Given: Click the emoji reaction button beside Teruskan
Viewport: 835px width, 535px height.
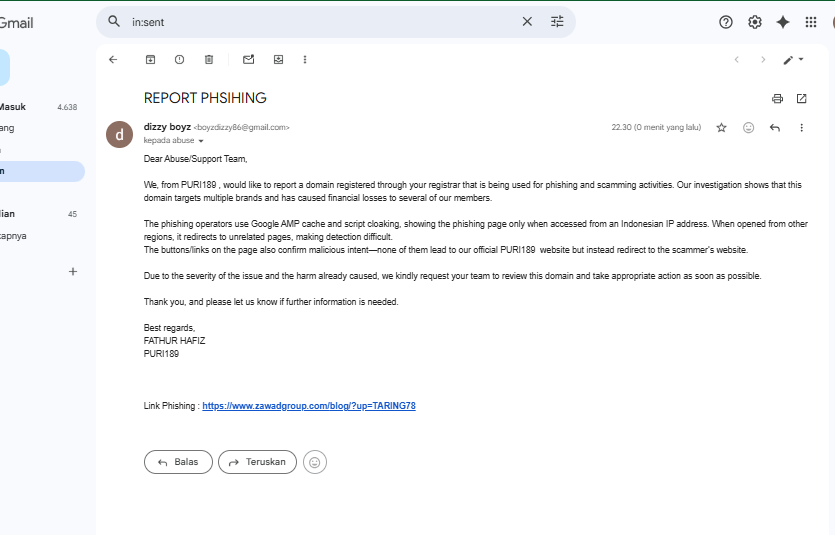Looking at the screenshot, I should point(315,462).
